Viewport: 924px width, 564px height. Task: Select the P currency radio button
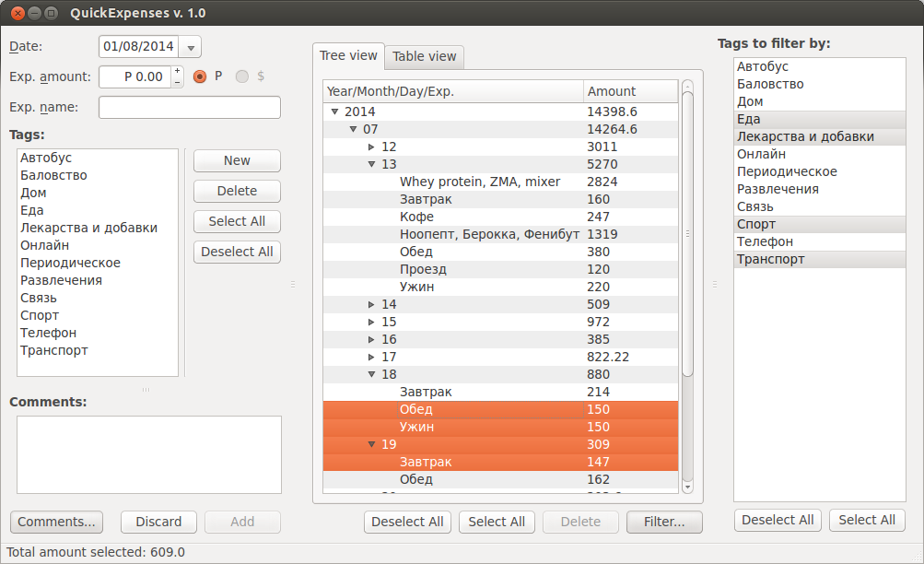[x=200, y=76]
